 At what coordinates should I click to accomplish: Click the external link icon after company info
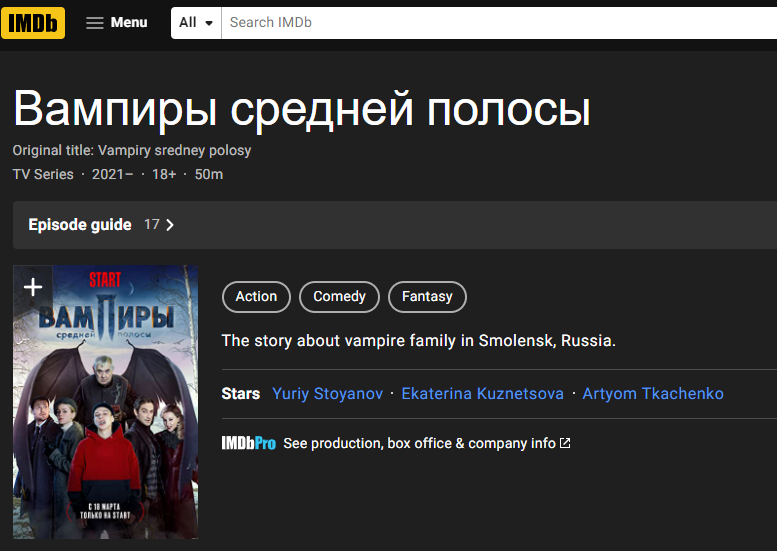(565, 443)
